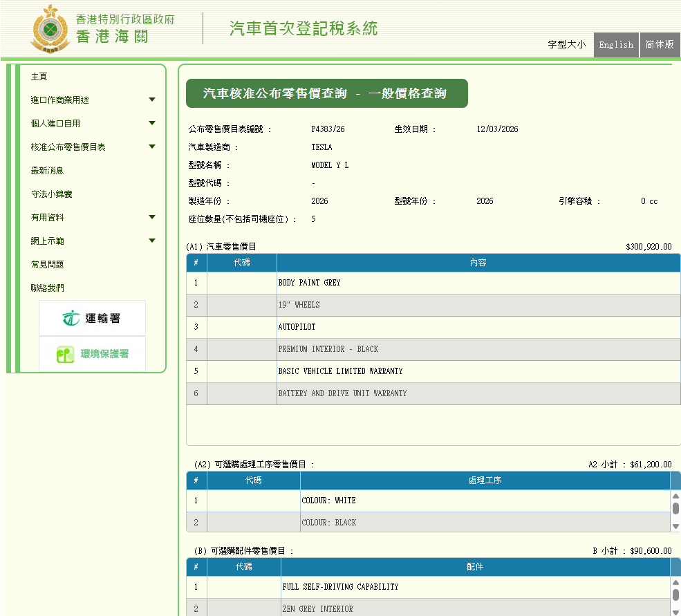Switch to 简体版 simplified Chinese
681x616 pixels.
(660, 45)
